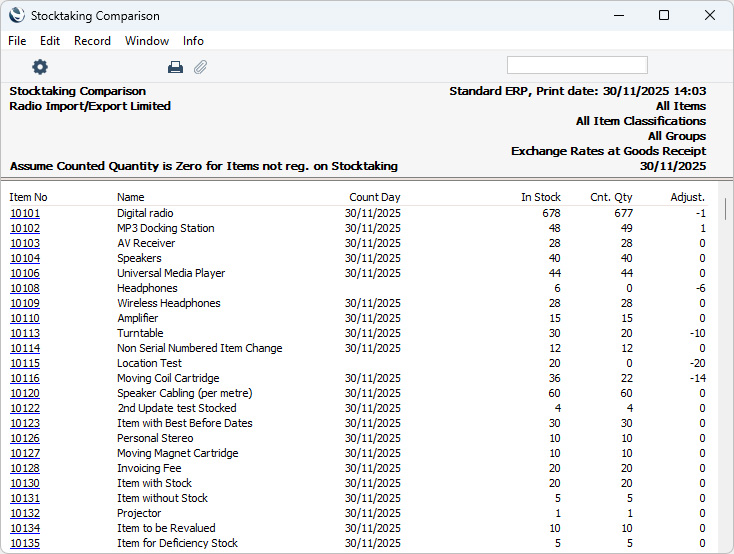Open item link 10110
The width and height of the screenshot is (734, 554).
pos(25,318)
